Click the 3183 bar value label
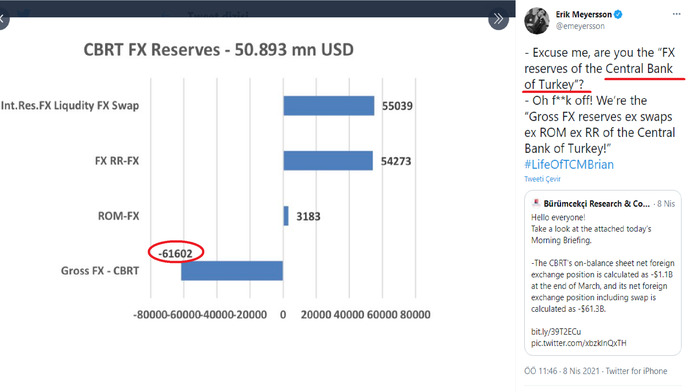The image size is (690, 392). pos(308,216)
